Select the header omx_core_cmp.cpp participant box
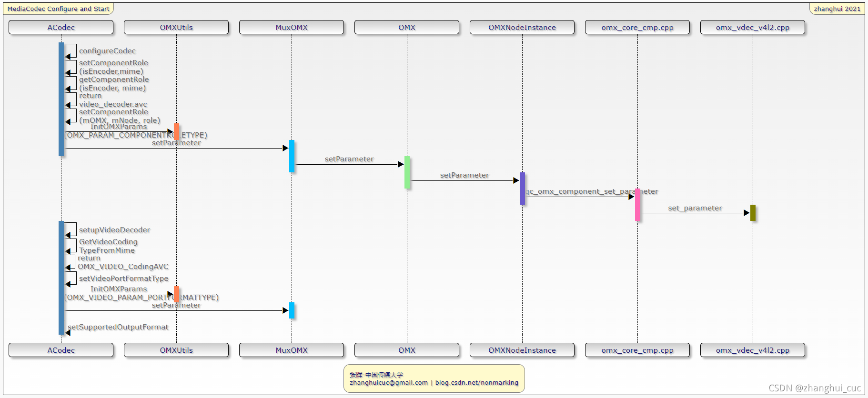Viewport: 868px width, 398px height. (x=637, y=27)
